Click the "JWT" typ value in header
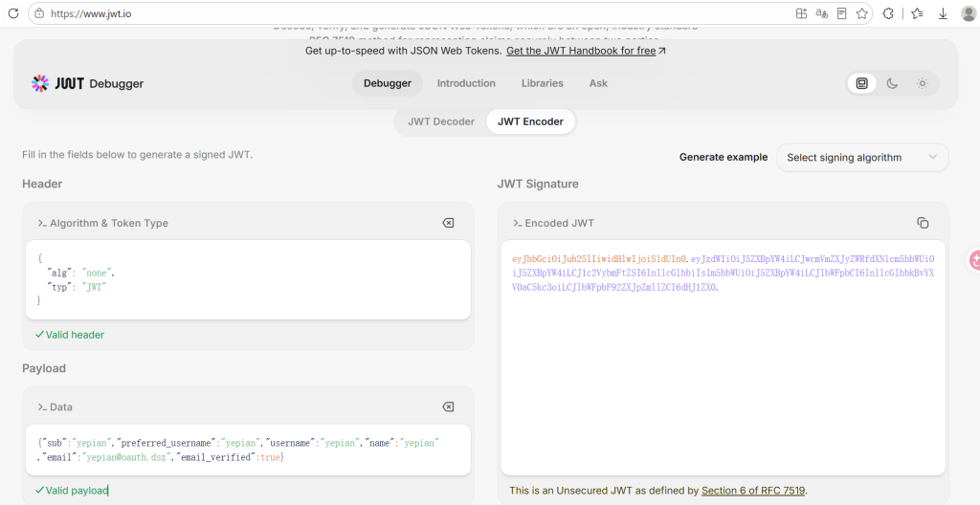Screen dimensions: 980x505 tap(95, 288)
